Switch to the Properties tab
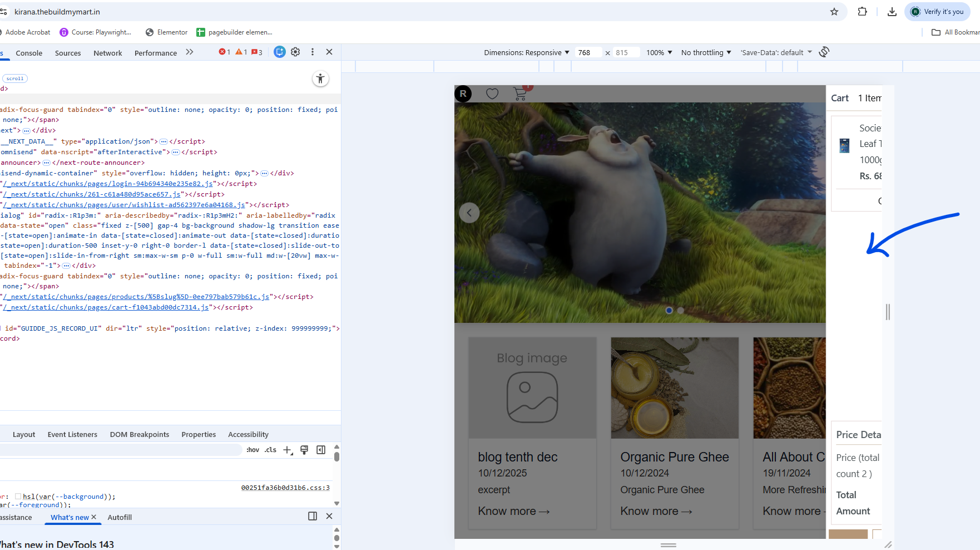Viewport: 980px width, 550px height. point(199,434)
